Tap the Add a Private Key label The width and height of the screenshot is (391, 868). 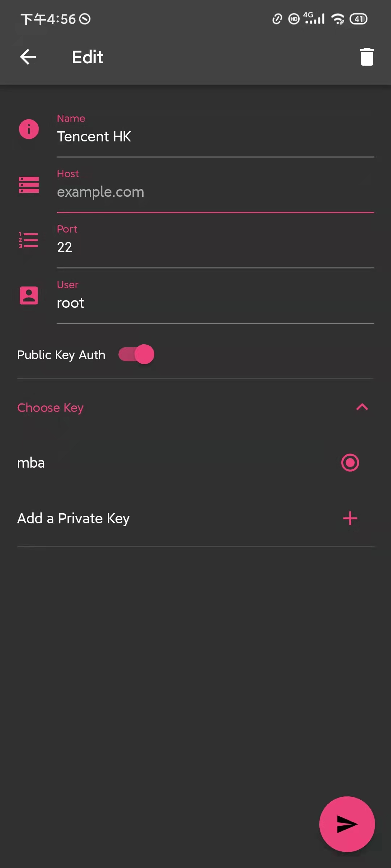pyautogui.click(x=73, y=518)
